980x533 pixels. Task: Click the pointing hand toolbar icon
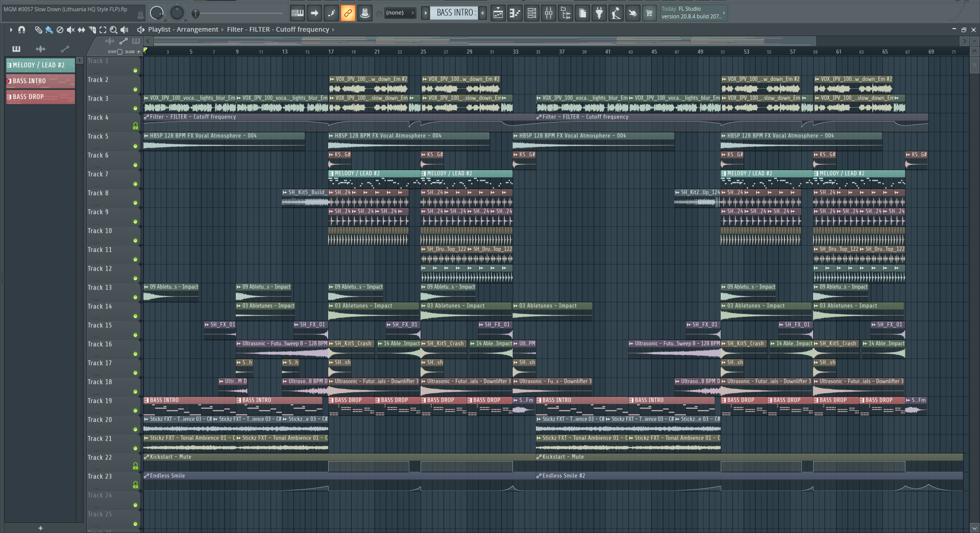point(633,13)
